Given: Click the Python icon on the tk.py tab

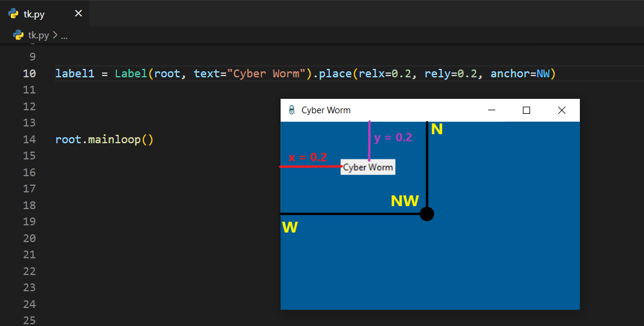Looking at the screenshot, I should pos(13,13).
